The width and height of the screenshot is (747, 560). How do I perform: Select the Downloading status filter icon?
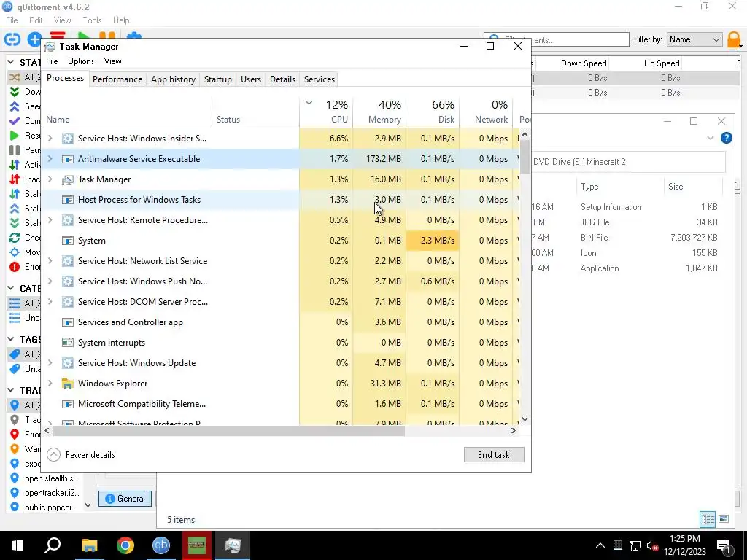[x=15, y=91]
